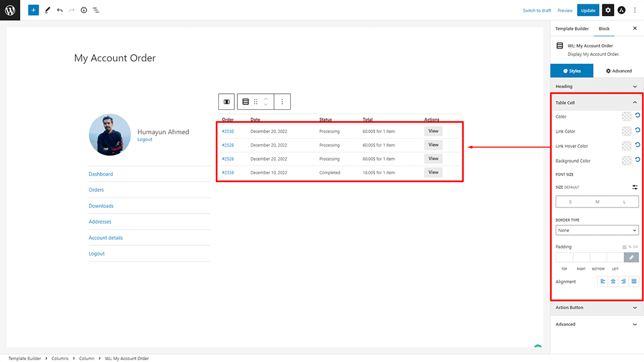Select justify alignment for Table Cell
This screenshot has width=644, height=362.
point(634,280)
